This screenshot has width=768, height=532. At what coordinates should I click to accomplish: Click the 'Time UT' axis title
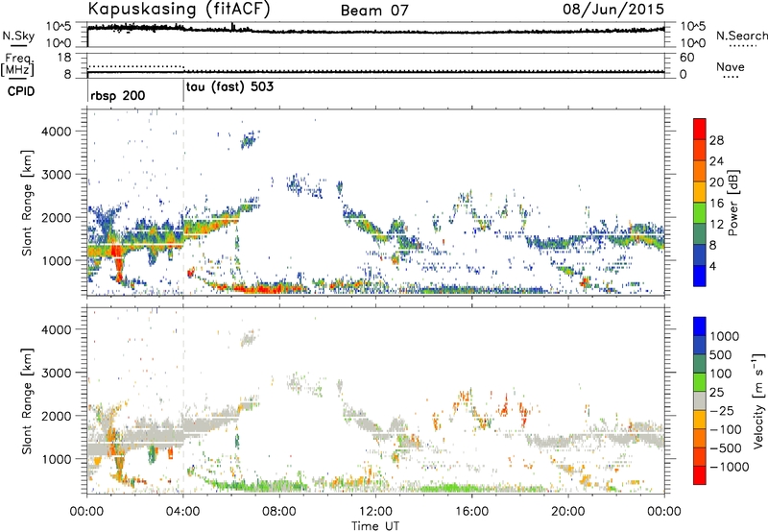pos(375,526)
